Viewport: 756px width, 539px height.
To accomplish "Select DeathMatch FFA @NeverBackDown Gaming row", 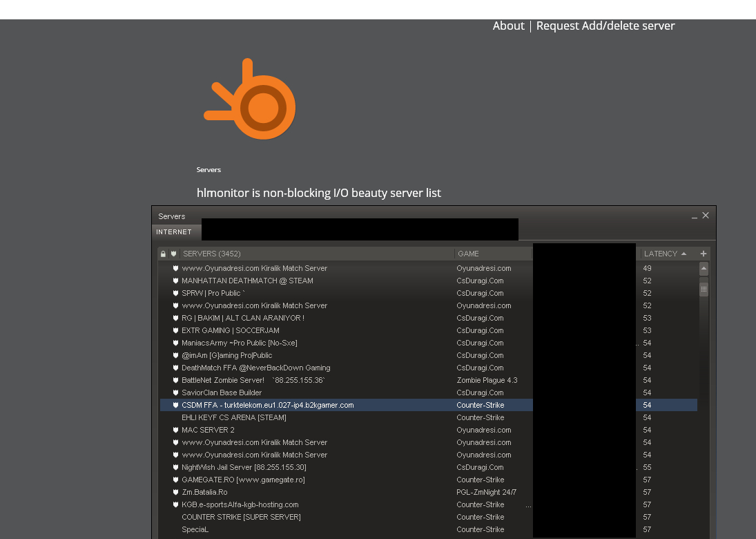I will tap(428, 368).
